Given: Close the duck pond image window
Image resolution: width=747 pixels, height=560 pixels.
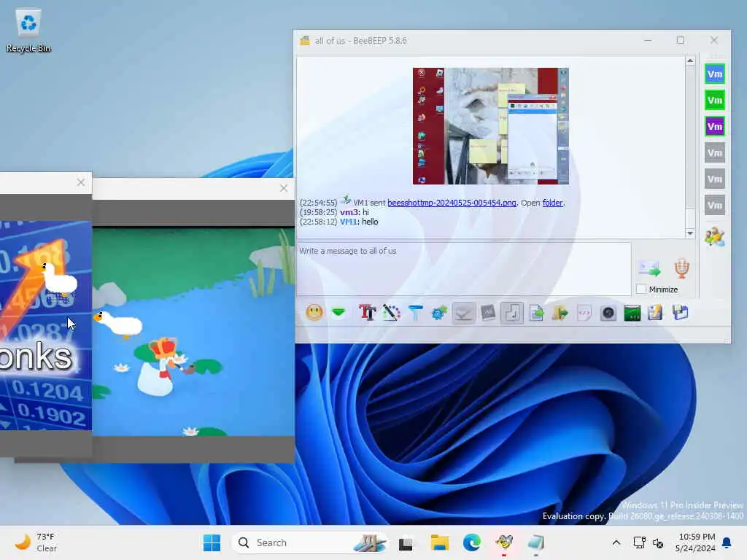Looking at the screenshot, I should click(284, 189).
